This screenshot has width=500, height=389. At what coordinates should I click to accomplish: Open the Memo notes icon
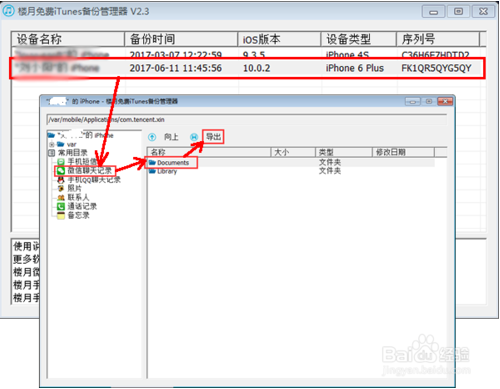point(61,216)
